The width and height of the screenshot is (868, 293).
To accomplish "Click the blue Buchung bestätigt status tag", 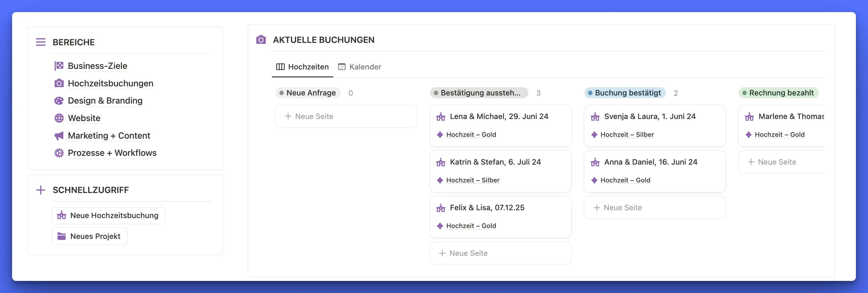I will click(625, 93).
